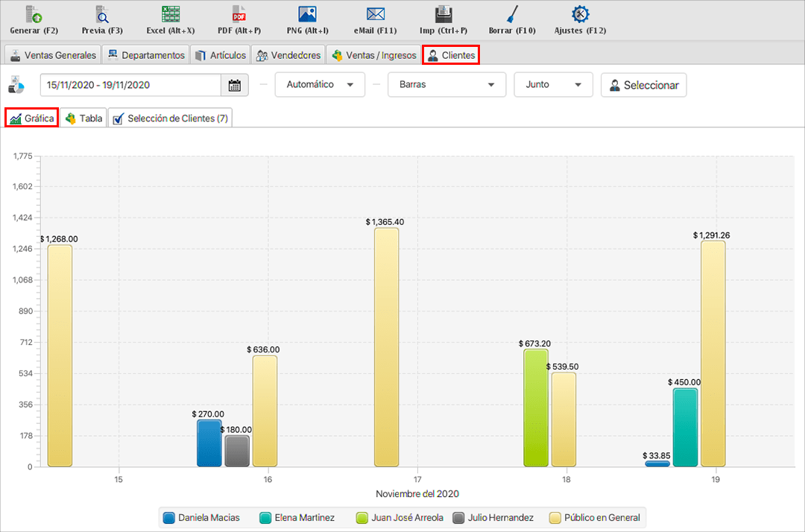Export the chart using the PDF icon
The height and width of the screenshot is (532, 805).
239,14
